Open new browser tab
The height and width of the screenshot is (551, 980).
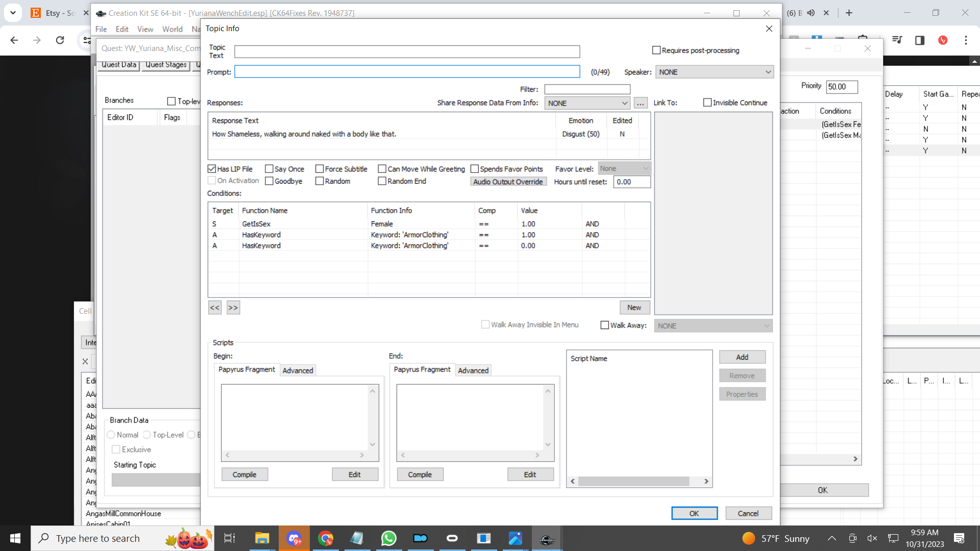pyautogui.click(x=849, y=13)
